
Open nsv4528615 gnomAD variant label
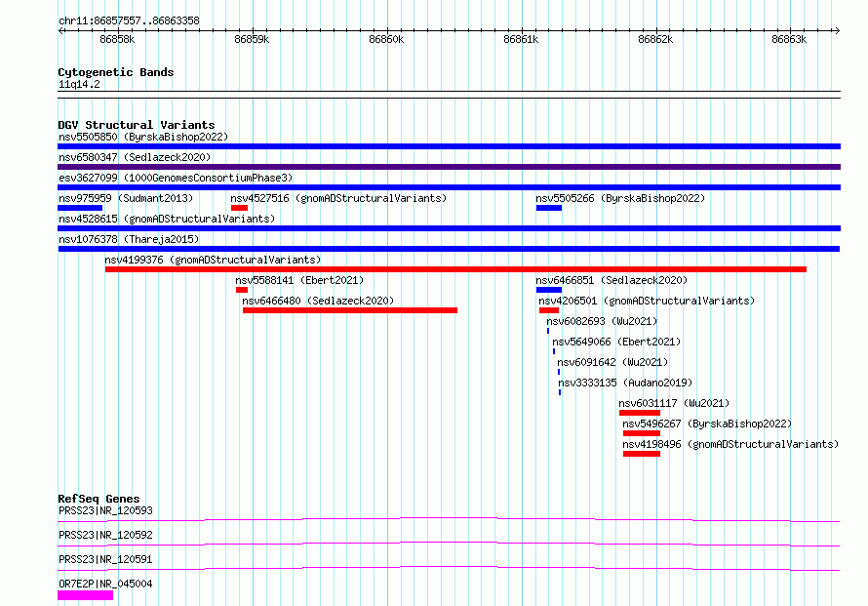(167, 219)
